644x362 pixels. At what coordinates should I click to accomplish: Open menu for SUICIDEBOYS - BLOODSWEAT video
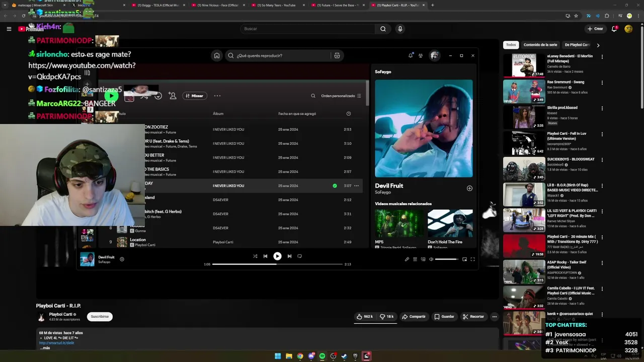[x=602, y=160]
